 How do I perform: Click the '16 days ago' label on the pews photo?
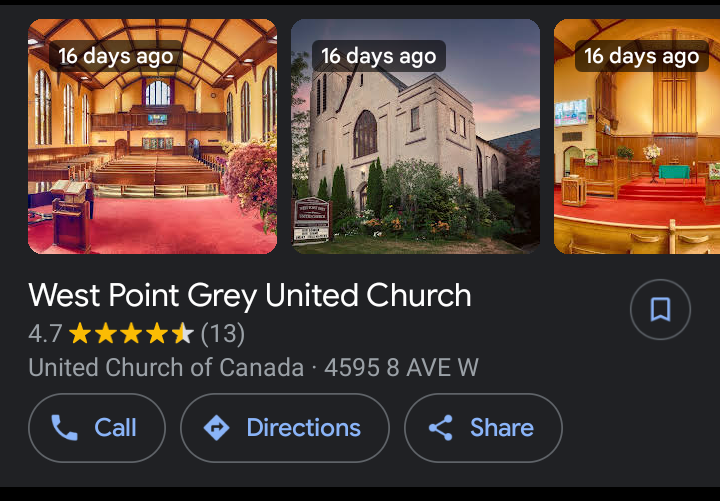(115, 56)
